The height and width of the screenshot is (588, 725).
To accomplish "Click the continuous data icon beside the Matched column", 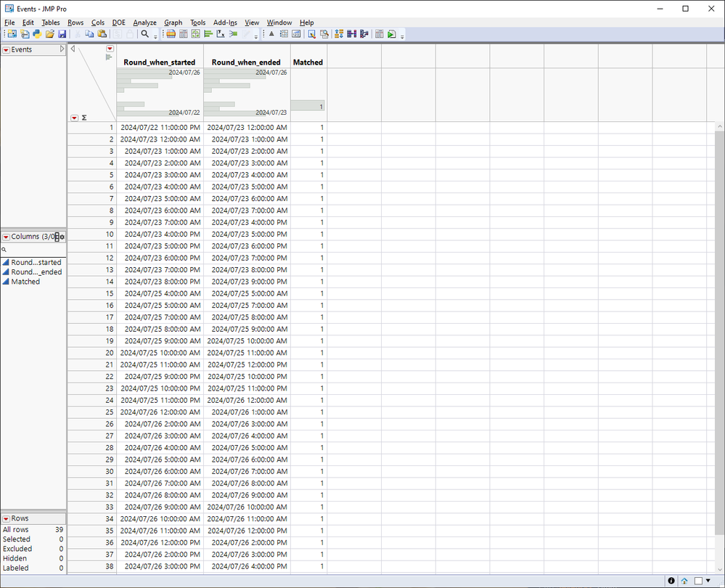I will point(5,282).
